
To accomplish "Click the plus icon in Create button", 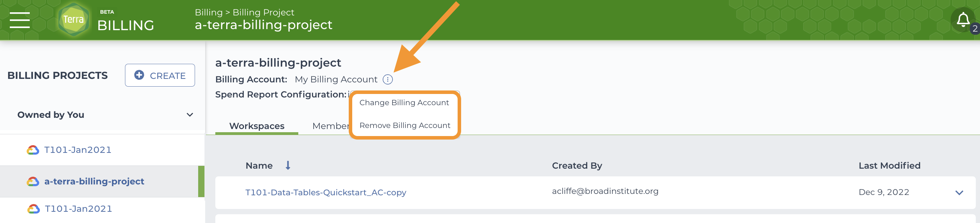I will pos(139,75).
